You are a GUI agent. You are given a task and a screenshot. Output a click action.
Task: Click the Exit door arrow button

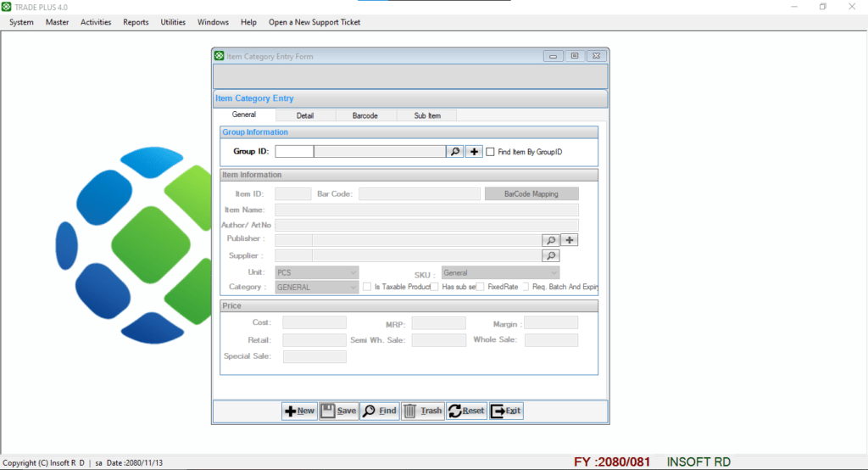tap(507, 411)
